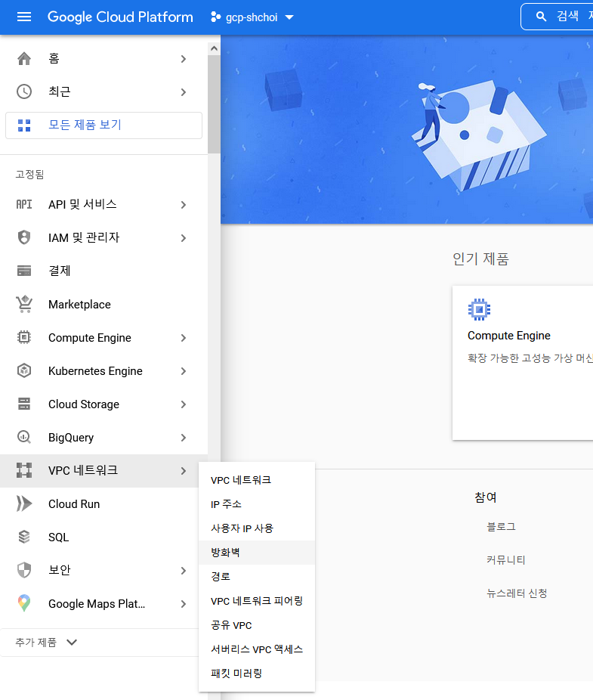
Task: Expand Kubernetes Engine submenu chevron
Action: click(x=184, y=371)
